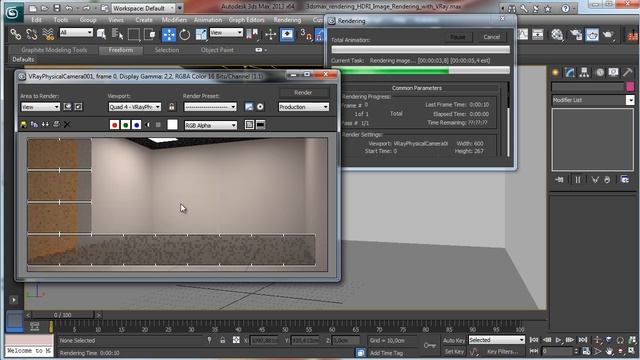Viewport: 640px width, 360px height.
Task: Toggle the red channel button
Action: [114, 125]
